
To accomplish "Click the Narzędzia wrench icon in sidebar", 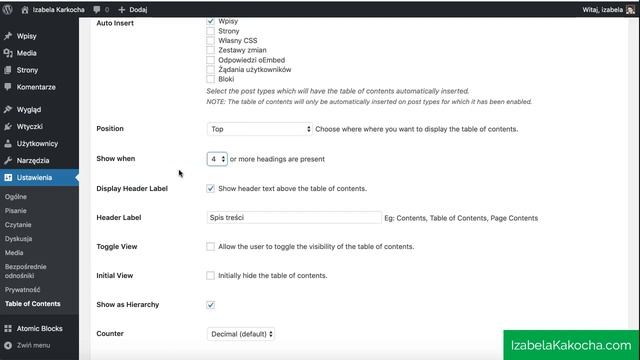I will click(8, 160).
